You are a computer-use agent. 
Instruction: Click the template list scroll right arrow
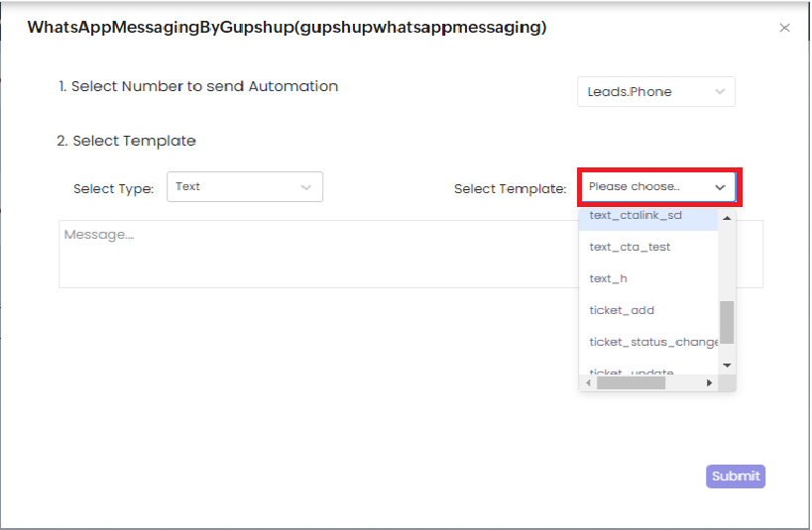710,383
